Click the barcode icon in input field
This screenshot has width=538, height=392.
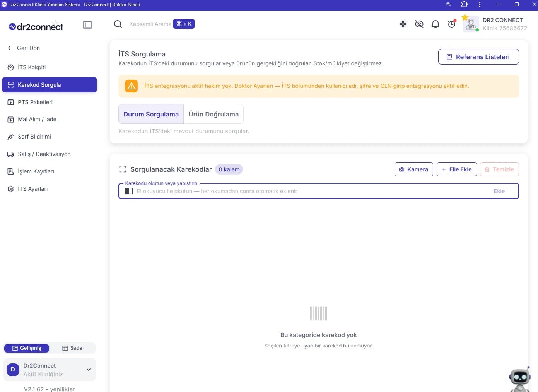pyautogui.click(x=129, y=191)
